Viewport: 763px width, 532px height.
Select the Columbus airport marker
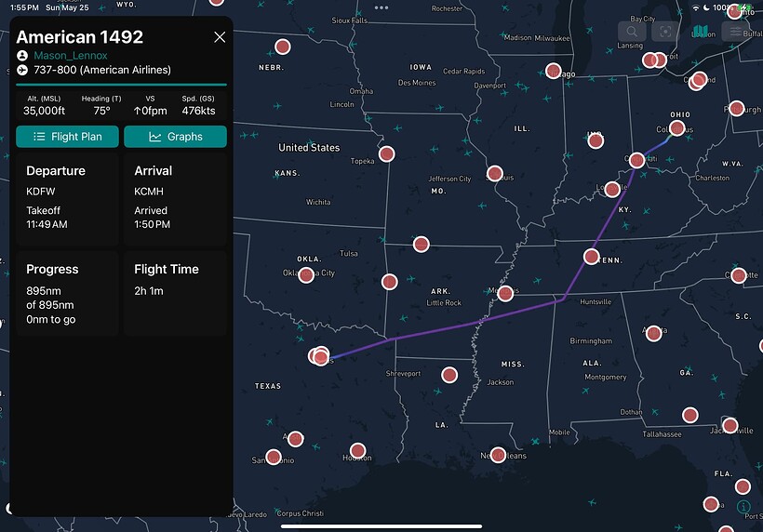pyautogui.click(x=676, y=128)
